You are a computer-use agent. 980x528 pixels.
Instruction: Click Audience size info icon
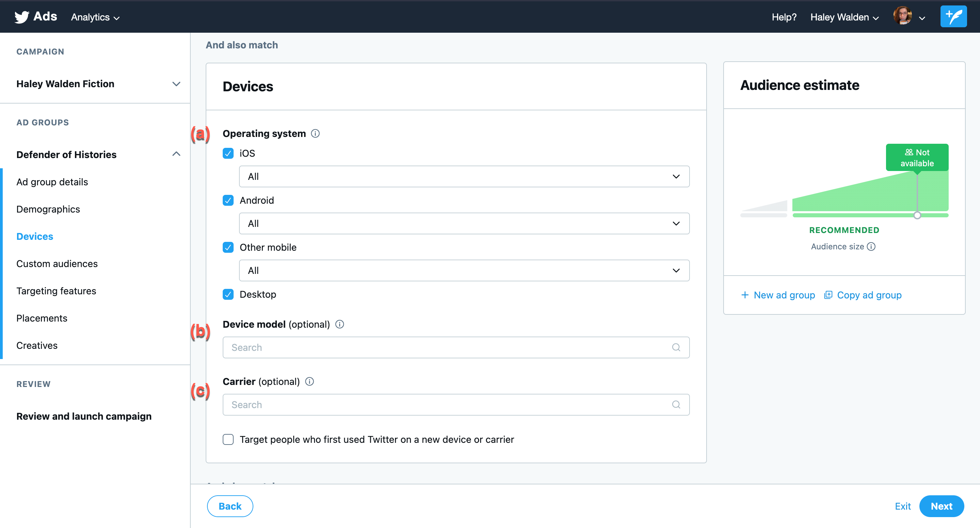pos(871,247)
